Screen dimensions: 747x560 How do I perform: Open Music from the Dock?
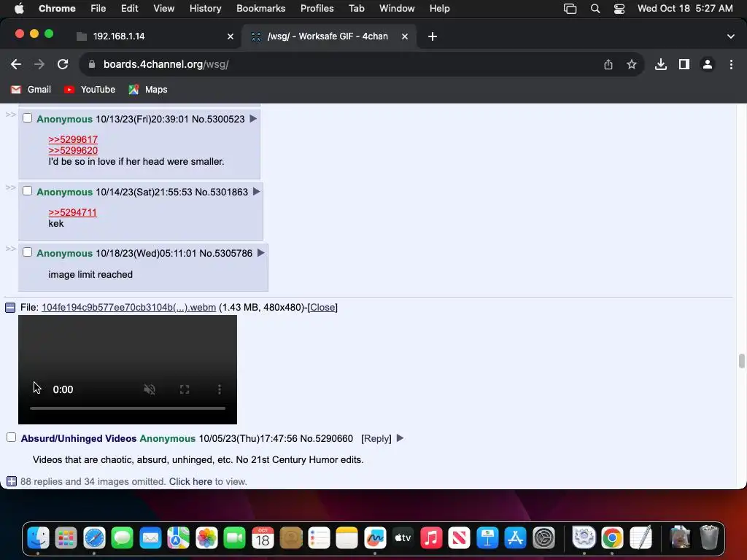431,538
